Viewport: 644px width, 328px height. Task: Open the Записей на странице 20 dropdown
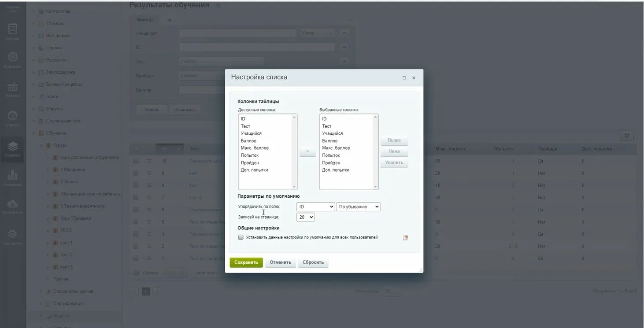tap(306, 217)
